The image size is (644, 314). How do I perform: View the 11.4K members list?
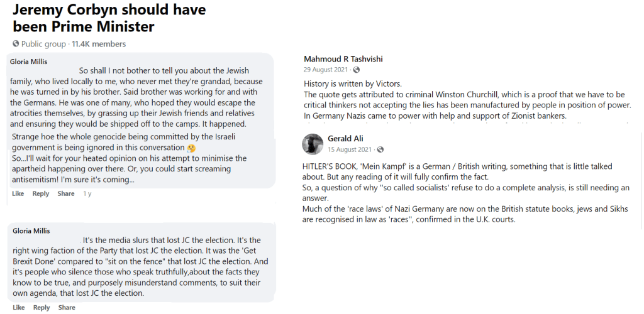(x=99, y=44)
